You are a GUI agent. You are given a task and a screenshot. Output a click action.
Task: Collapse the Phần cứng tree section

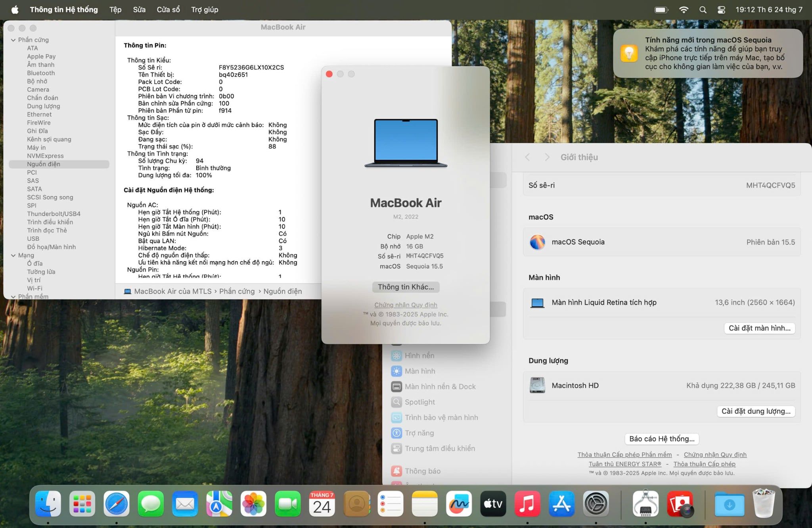(x=13, y=40)
